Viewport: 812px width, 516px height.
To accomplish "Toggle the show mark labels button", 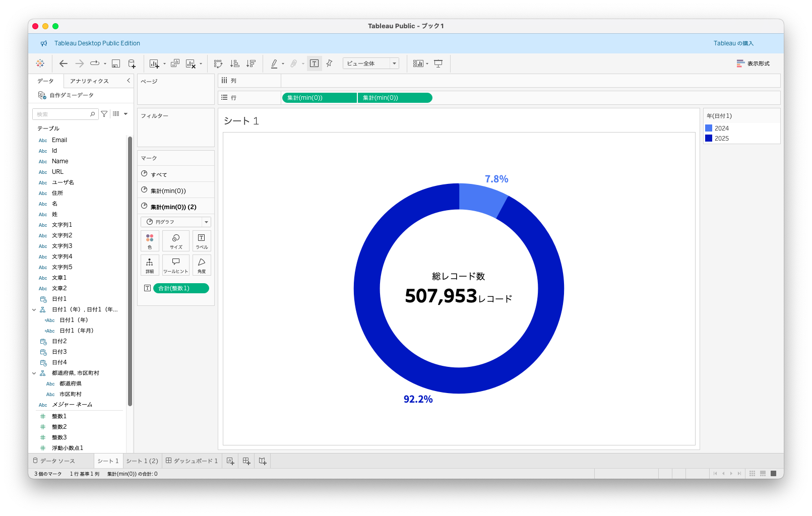I will (x=315, y=63).
